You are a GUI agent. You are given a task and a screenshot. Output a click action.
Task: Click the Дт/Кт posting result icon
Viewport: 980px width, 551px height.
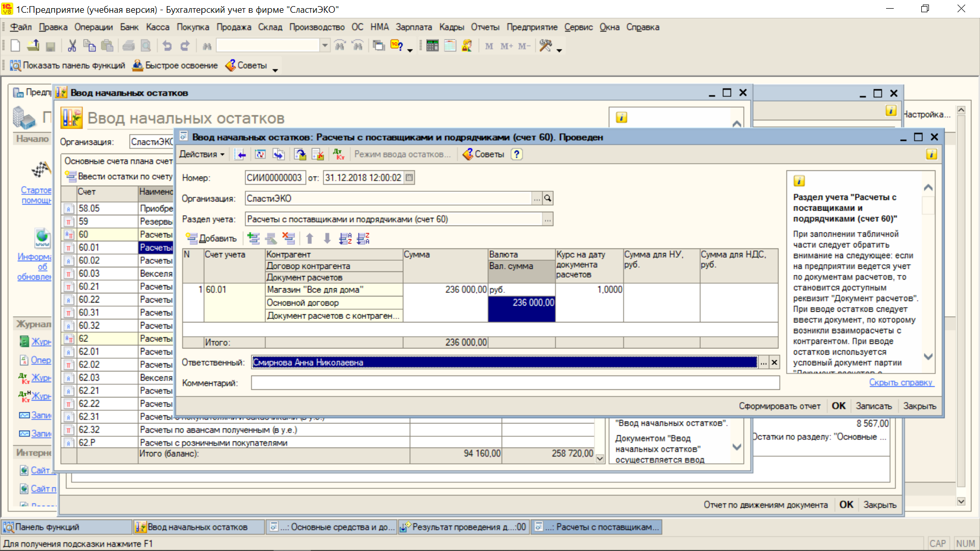pos(338,154)
